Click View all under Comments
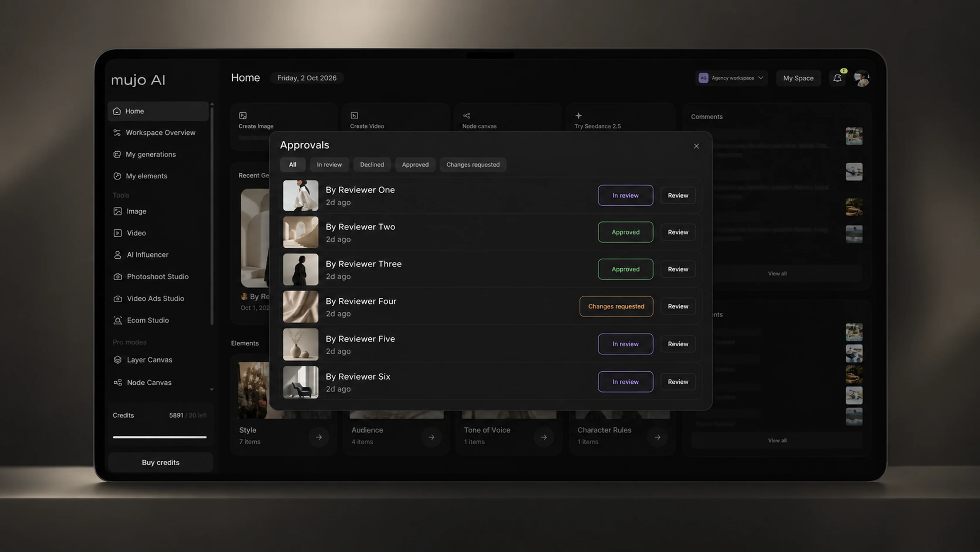 [x=777, y=274]
